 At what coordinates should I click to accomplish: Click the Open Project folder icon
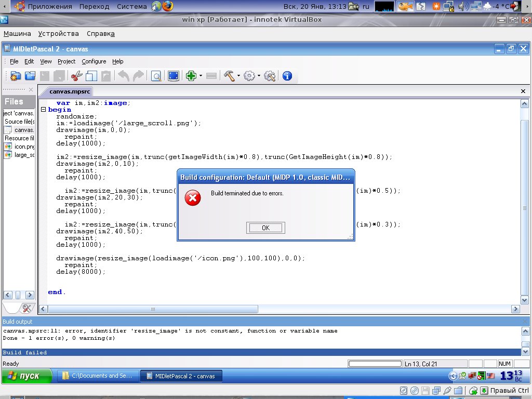30,76
